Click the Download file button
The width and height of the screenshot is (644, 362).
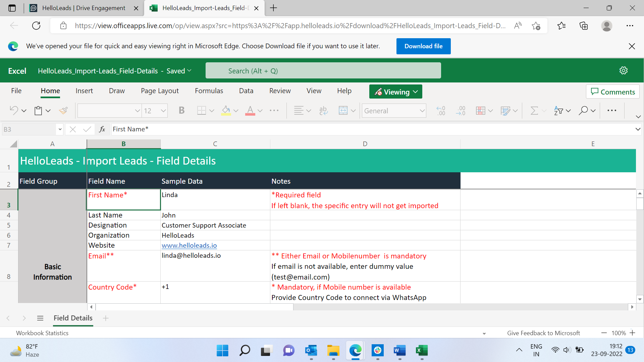(423, 46)
